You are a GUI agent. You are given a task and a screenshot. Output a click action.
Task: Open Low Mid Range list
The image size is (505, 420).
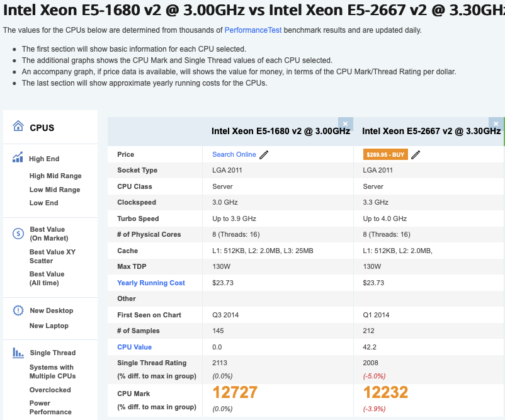[55, 190]
